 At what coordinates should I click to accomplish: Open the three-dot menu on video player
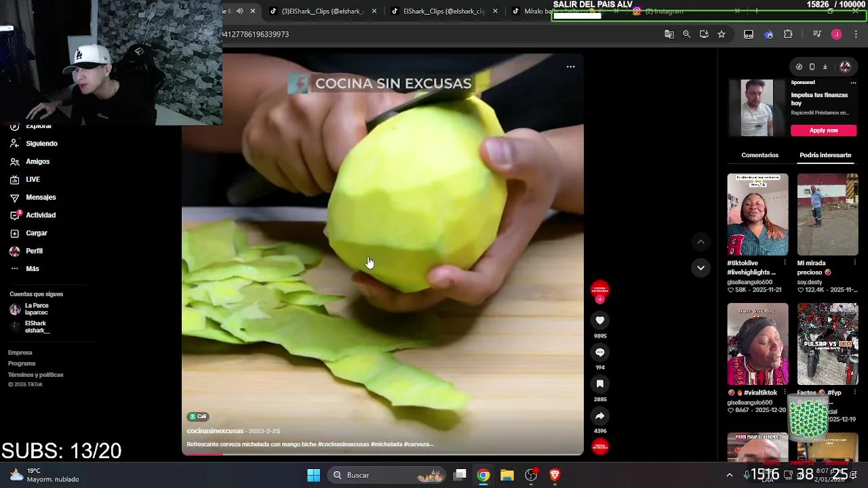[x=570, y=66]
